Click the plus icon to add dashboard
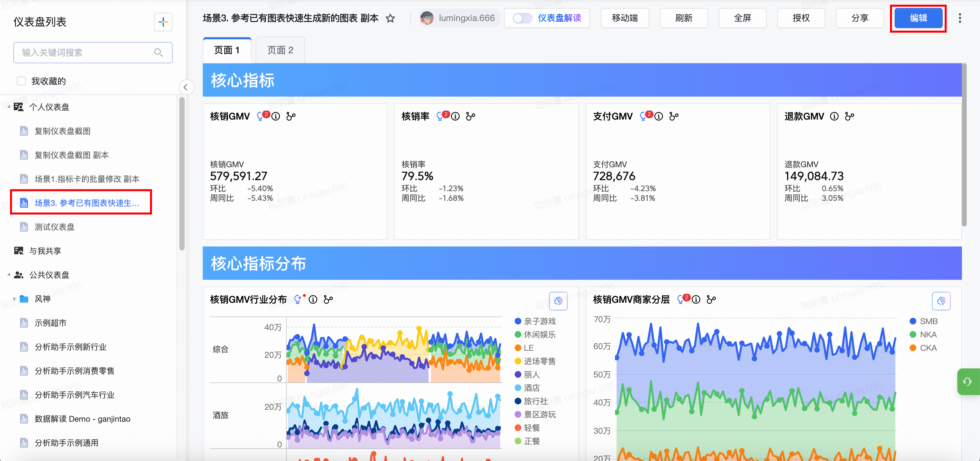The image size is (980, 461). tap(163, 22)
